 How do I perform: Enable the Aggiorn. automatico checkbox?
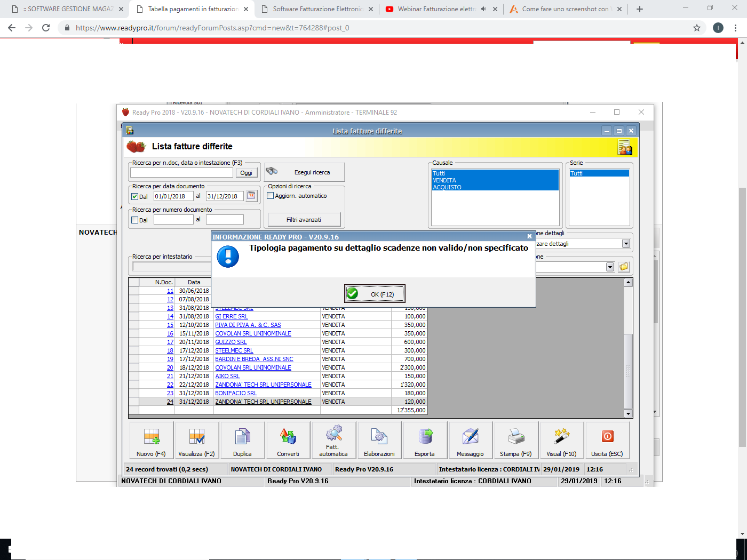point(271,196)
